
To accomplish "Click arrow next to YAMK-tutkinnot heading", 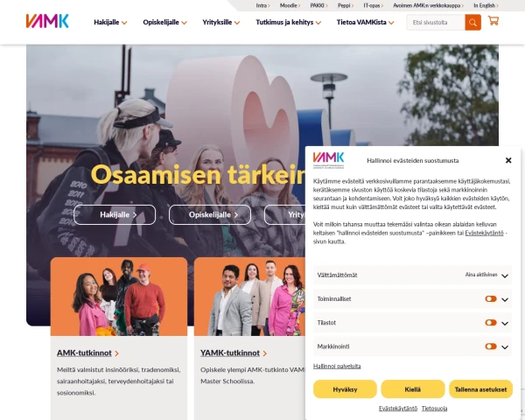I will coord(265,353).
